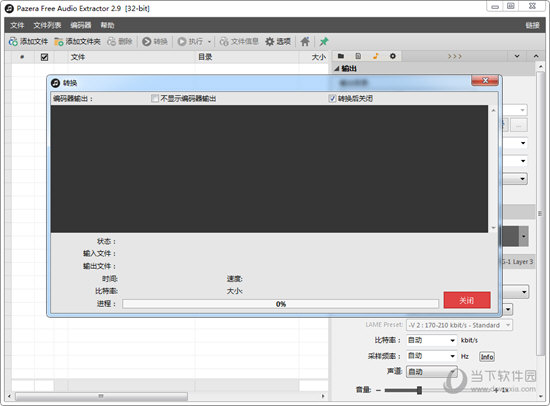Screen dimensions: 550x406
Task: Click the right panel vertical scrollbar down arrow
Action: 541,397
